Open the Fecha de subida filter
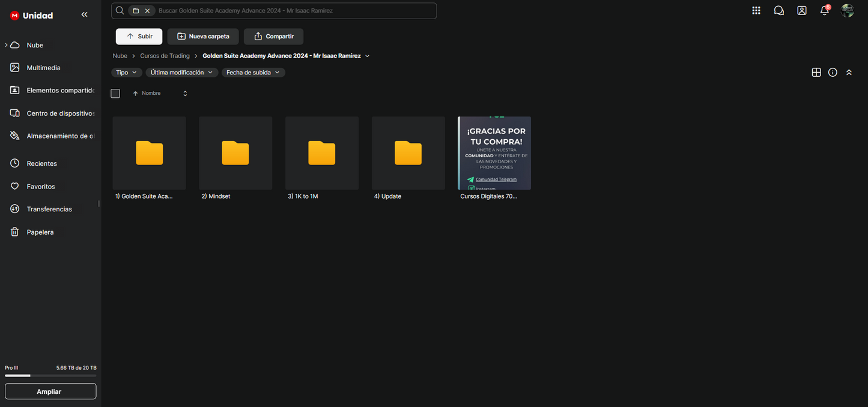 253,73
